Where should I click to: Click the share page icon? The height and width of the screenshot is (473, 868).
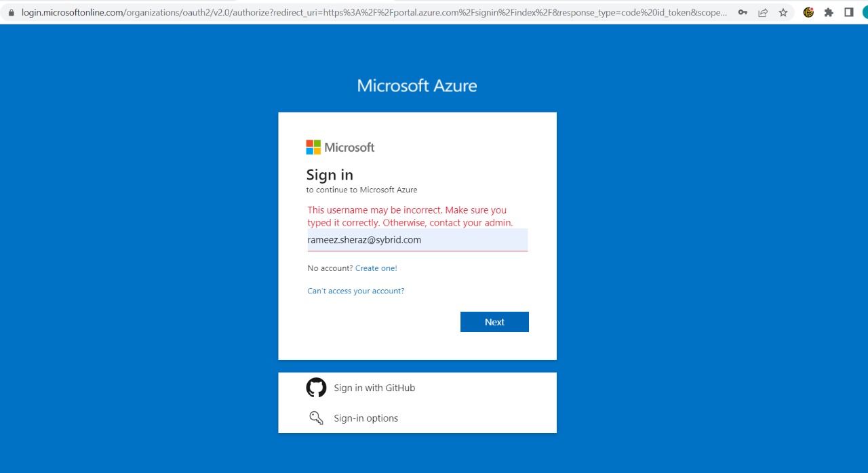tap(763, 12)
